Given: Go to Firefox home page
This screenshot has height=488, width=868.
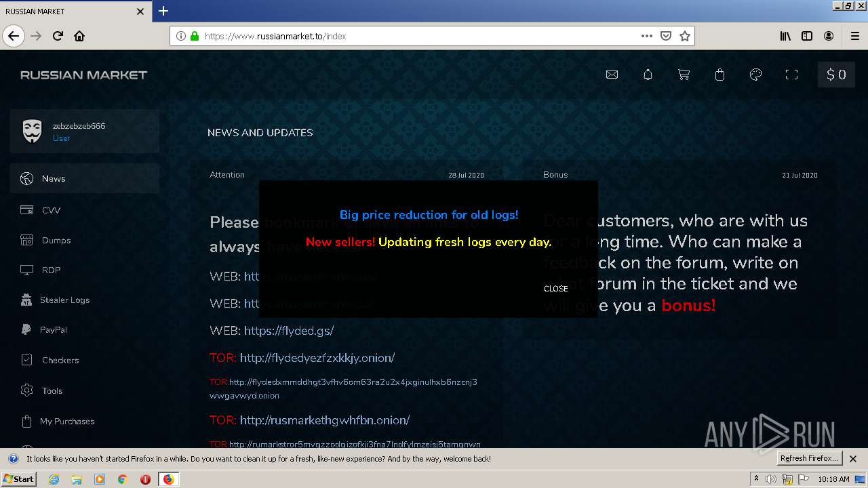Looking at the screenshot, I should point(79,36).
